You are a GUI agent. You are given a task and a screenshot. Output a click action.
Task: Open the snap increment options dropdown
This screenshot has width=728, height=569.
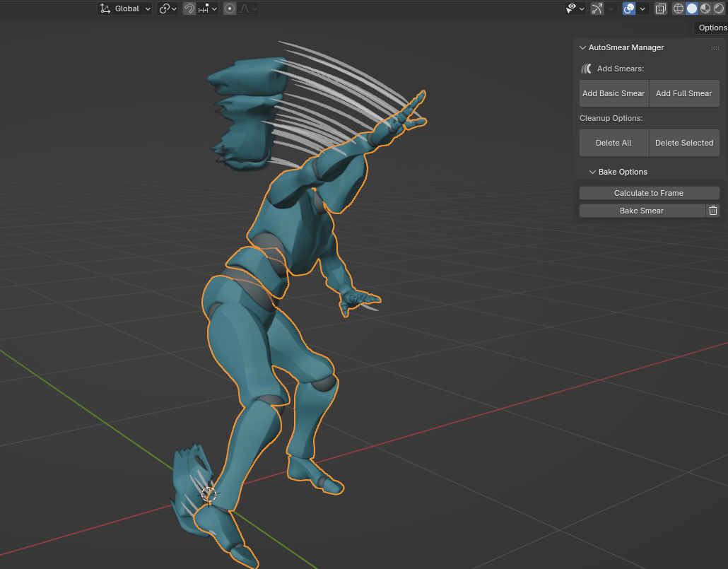tap(207, 8)
